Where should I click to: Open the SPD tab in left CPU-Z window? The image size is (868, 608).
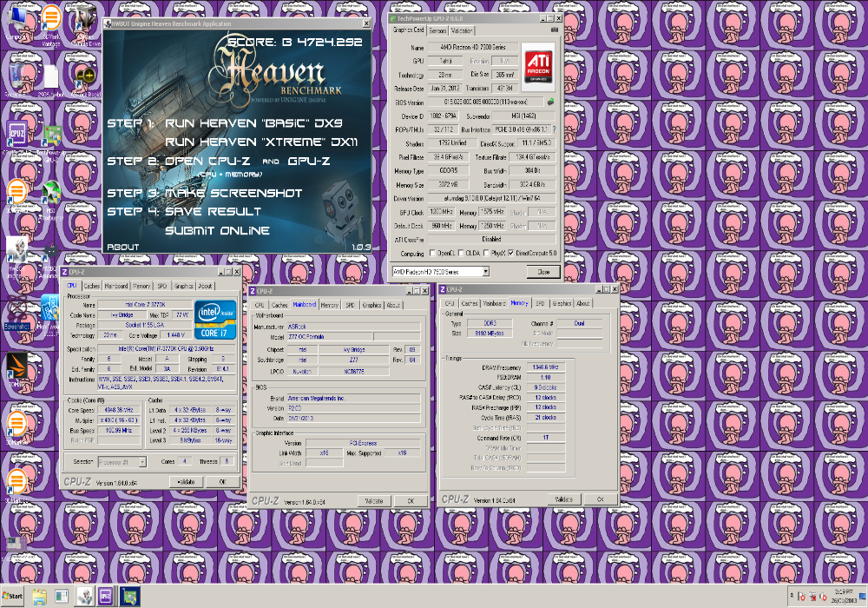click(161, 286)
